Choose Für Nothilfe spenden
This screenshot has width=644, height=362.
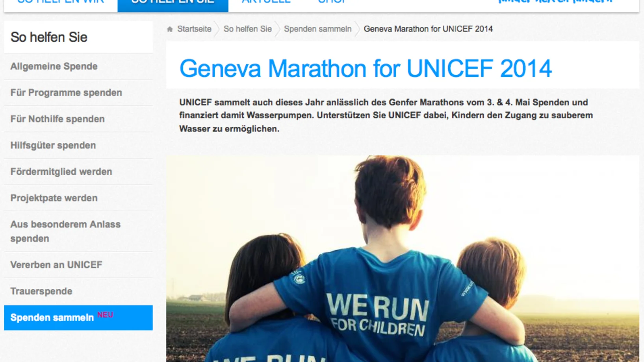click(78, 119)
